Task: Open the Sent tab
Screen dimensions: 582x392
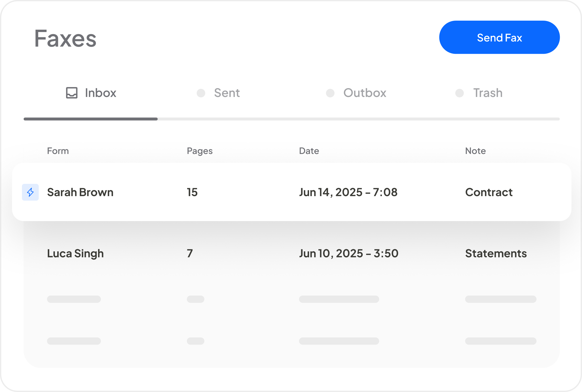Action: pyautogui.click(x=227, y=93)
